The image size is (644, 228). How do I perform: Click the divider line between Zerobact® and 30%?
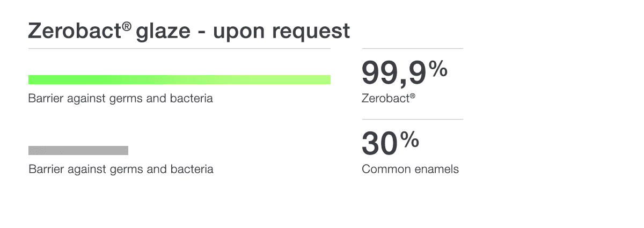click(412, 119)
